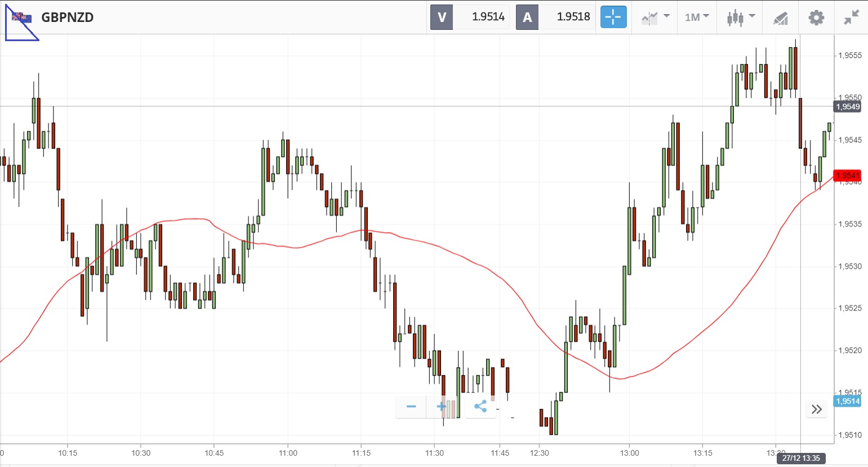Viewport: 868px width, 467px height.
Task: Zoom out with the minus button
Action: 411,406
